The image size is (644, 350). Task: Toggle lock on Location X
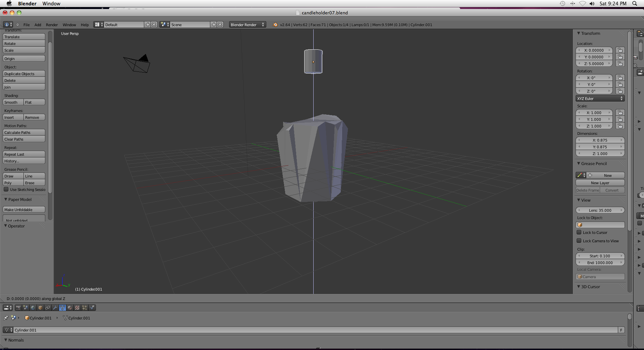[x=620, y=50]
